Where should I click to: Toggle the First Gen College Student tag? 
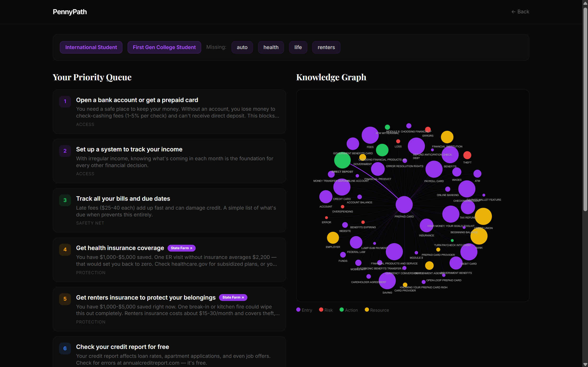(164, 47)
